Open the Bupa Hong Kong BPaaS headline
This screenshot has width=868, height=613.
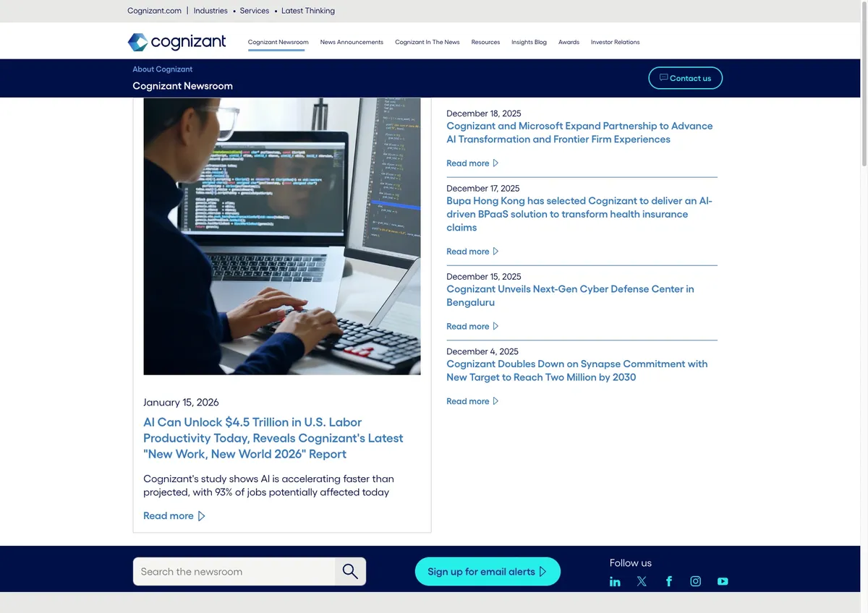[579, 214]
